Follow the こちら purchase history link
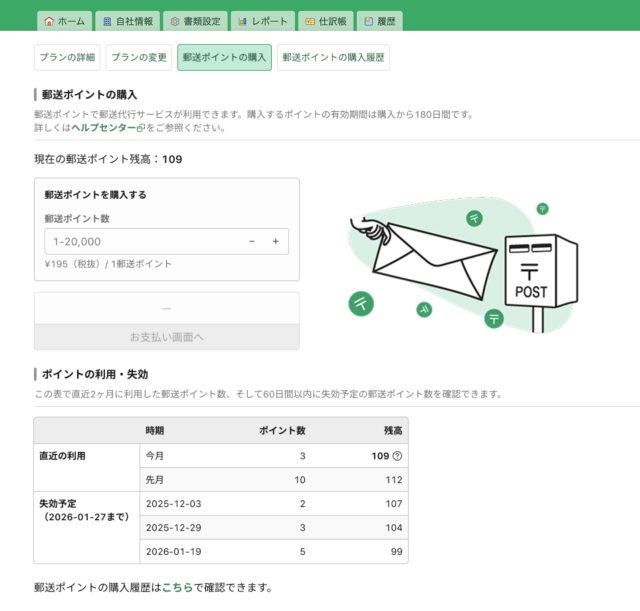640x611 pixels. [176, 587]
